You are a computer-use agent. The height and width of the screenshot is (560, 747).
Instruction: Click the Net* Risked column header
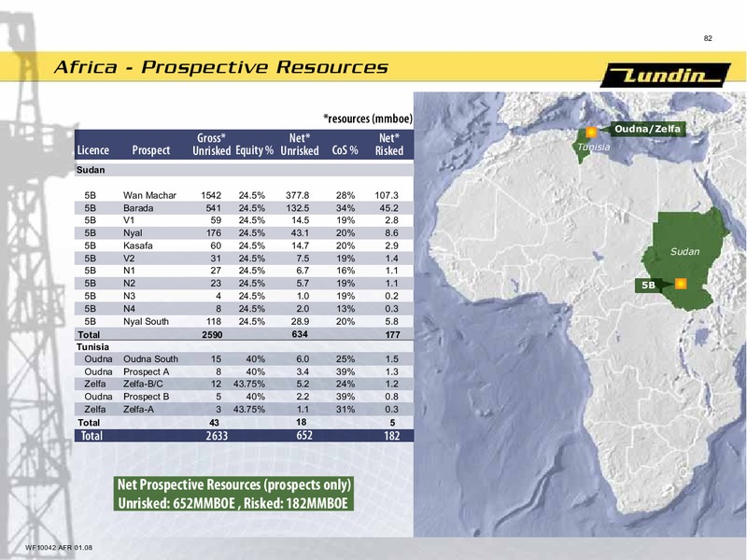point(389,145)
